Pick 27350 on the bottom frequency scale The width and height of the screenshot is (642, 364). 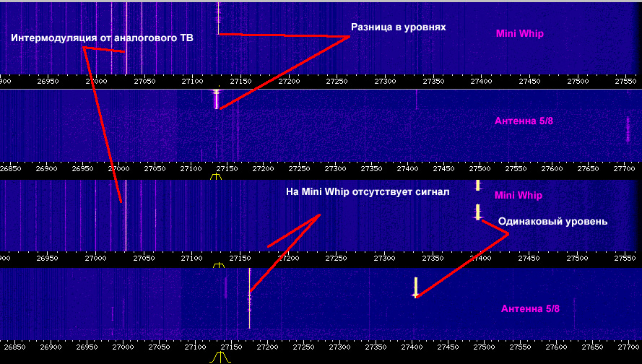tap(376, 347)
